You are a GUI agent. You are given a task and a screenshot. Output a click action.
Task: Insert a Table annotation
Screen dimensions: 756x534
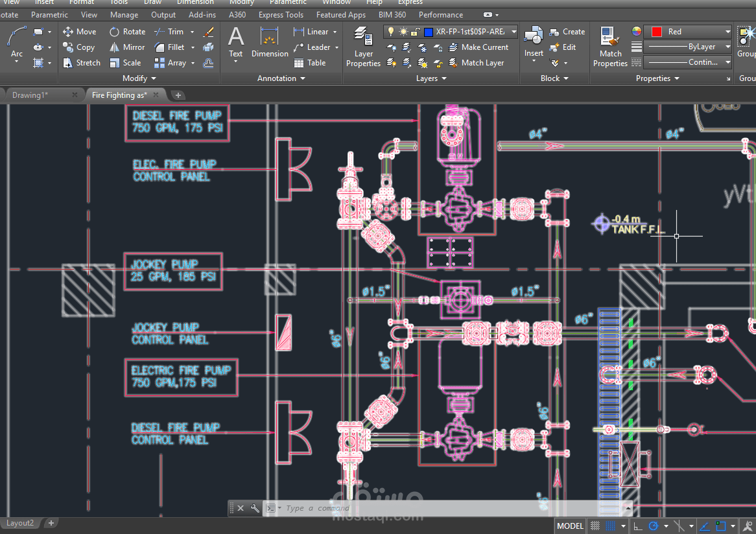pyautogui.click(x=310, y=63)
